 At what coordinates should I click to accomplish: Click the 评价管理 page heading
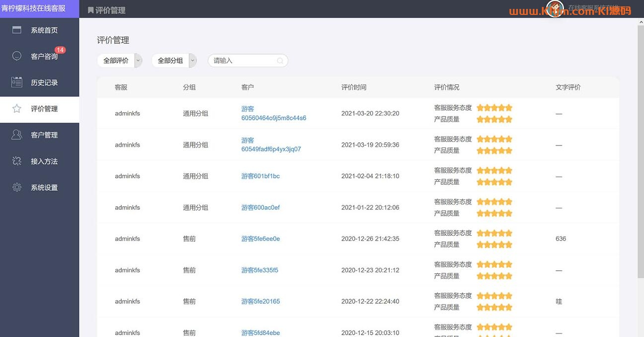pyautogui.click(x=113, y=40)
